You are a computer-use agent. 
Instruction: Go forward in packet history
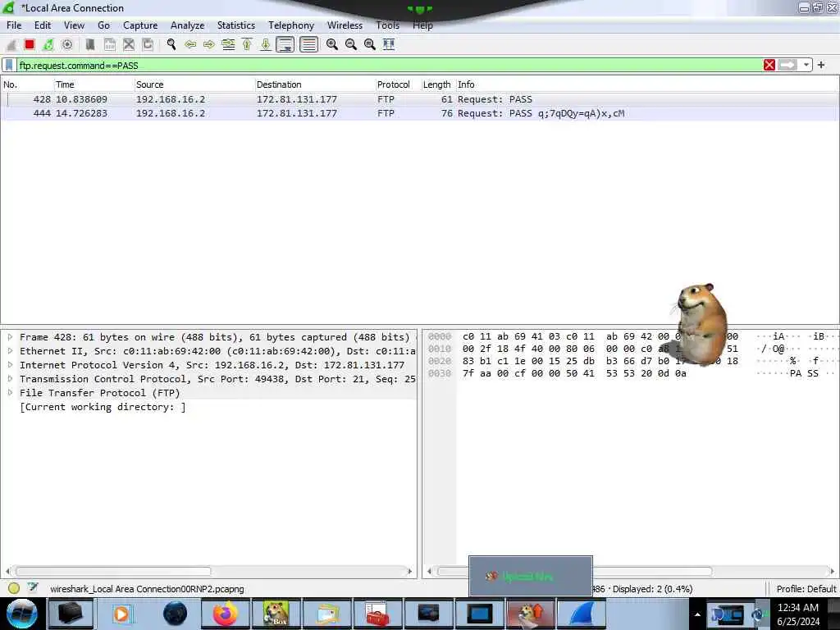(x=209, y=44)
